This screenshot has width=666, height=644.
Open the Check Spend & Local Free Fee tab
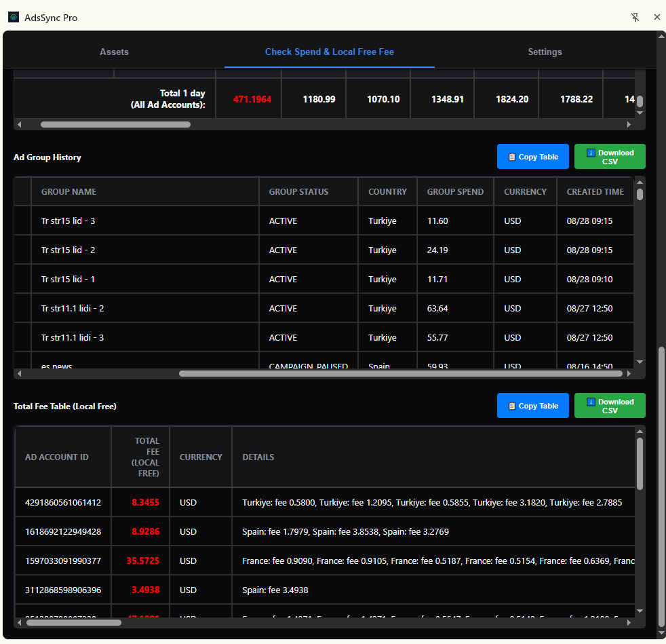click(x=329, y=52)
